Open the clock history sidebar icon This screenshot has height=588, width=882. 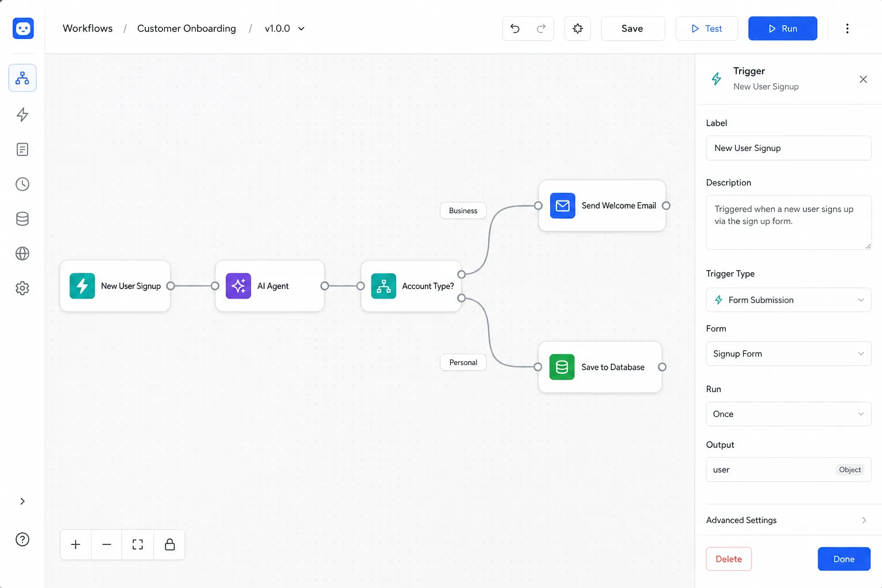point(22,184)
